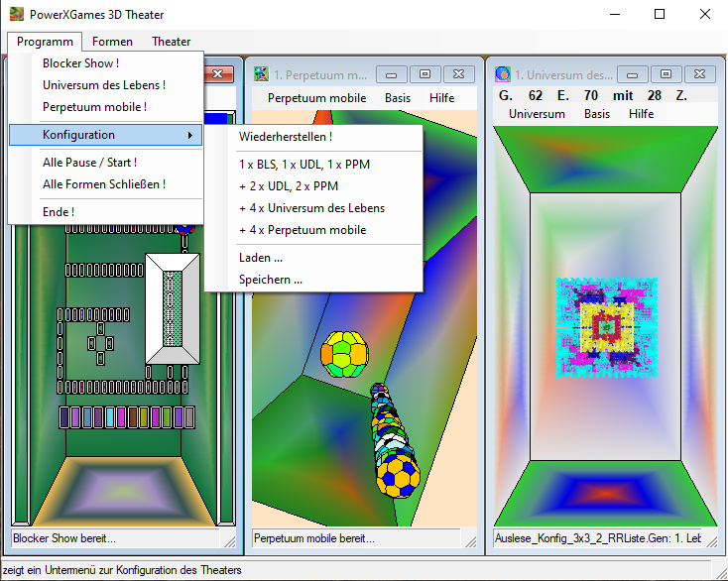Select the Konfiguration menu item
The width and height of the screenshot is (728, 581).
coord(105,135)
